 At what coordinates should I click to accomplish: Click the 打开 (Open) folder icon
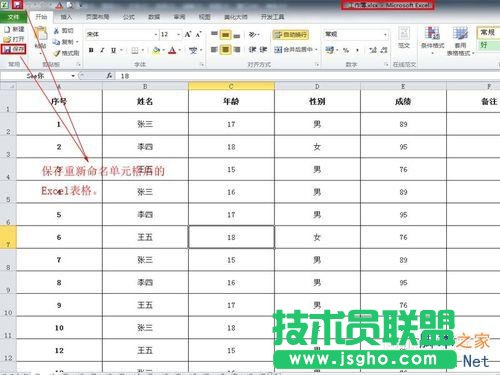pyautogui.click(x=7, y=39)
